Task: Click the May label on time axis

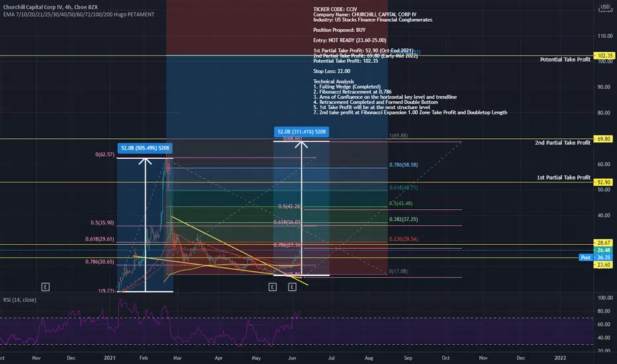Action: point(256,357)
